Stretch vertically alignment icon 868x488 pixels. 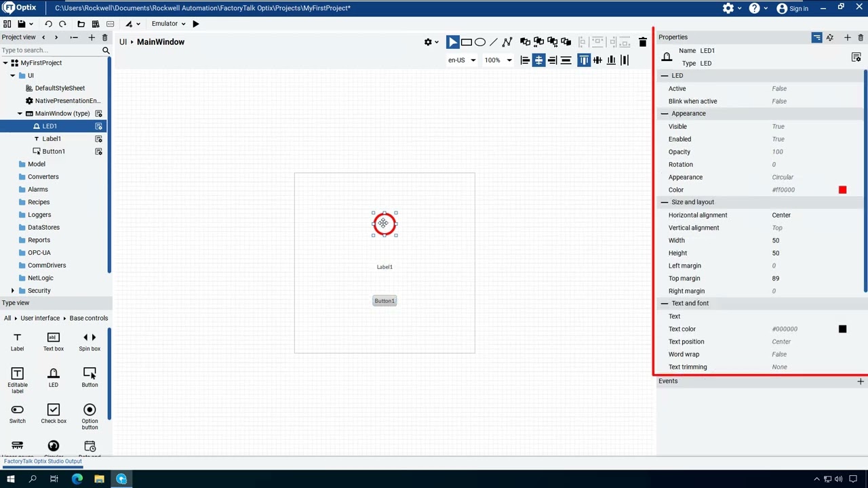(x=625, y=60)
